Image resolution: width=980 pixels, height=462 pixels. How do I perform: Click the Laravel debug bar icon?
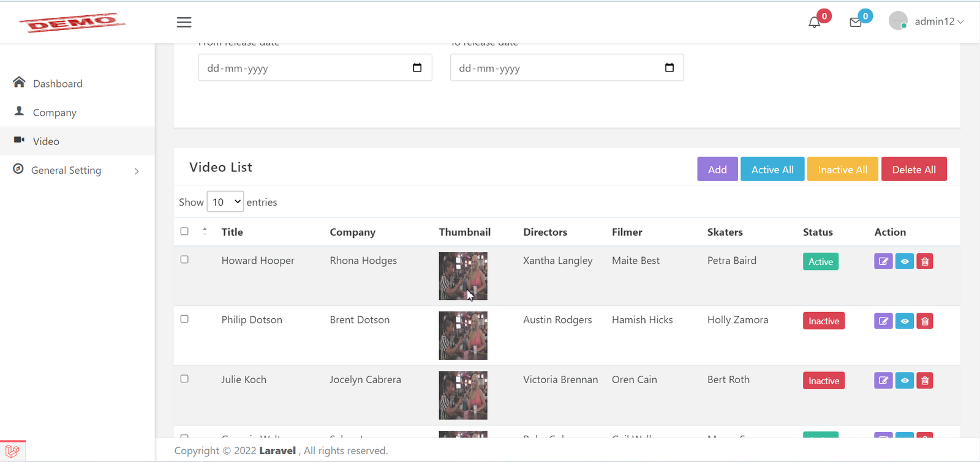(12, 452)
